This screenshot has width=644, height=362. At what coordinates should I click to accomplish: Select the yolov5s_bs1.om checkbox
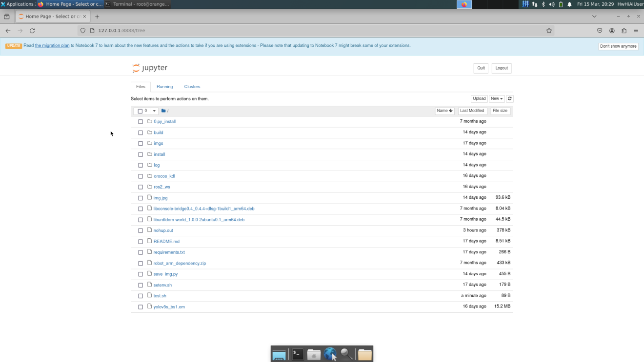point(141,307)
